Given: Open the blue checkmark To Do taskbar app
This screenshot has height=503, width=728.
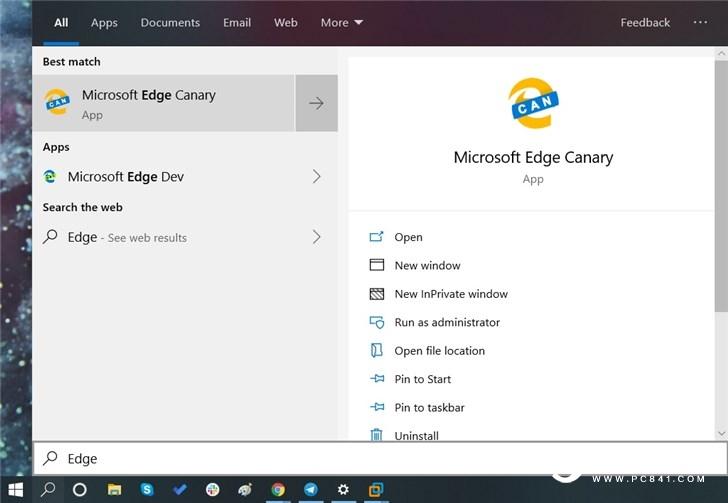Looking at the screenshot, I should 180,490.
